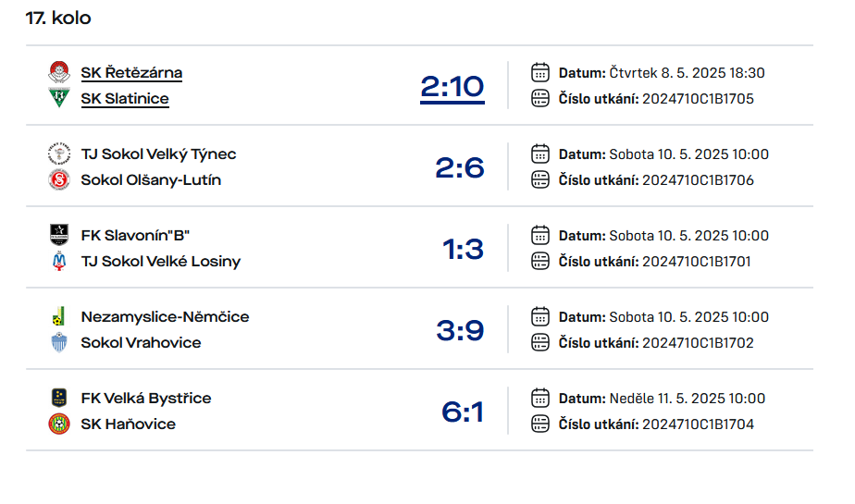
Task: Open the SK Řetězárna team link
Action: (131, 72)
